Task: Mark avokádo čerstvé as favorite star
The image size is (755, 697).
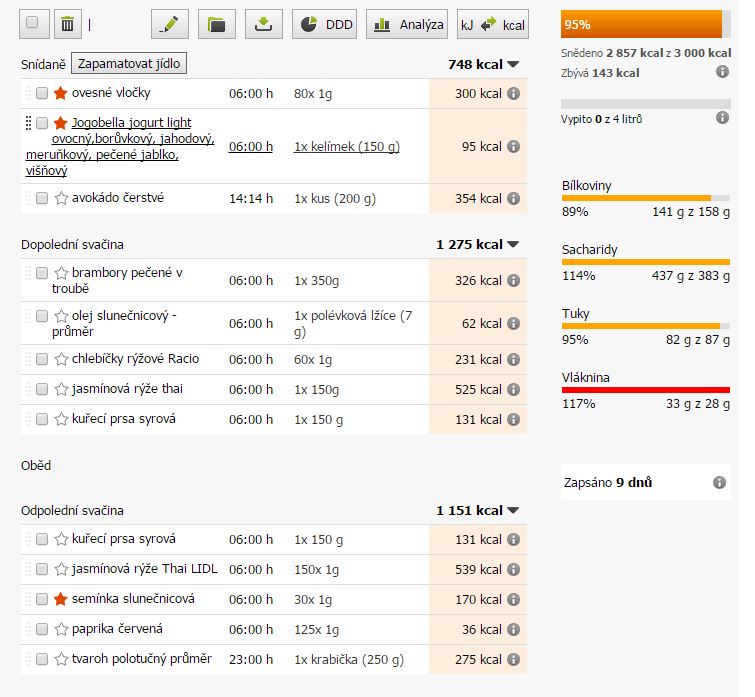Action: pos(61,198)
